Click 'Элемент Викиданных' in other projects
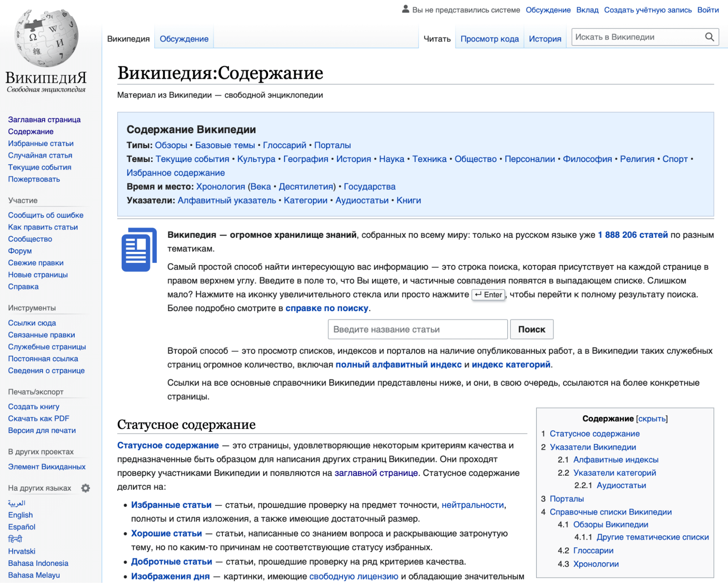Viewport: 728px width, 583px height. coord(47,467)
